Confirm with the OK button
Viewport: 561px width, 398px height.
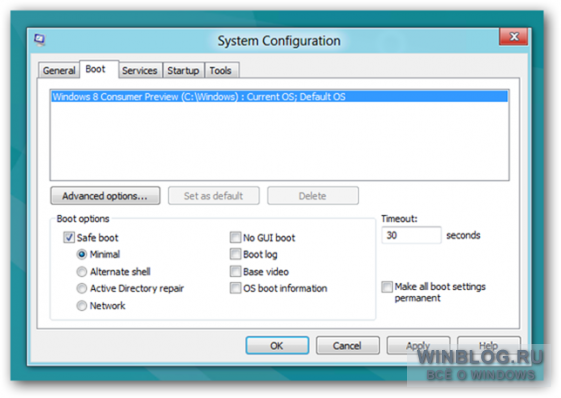277,346
